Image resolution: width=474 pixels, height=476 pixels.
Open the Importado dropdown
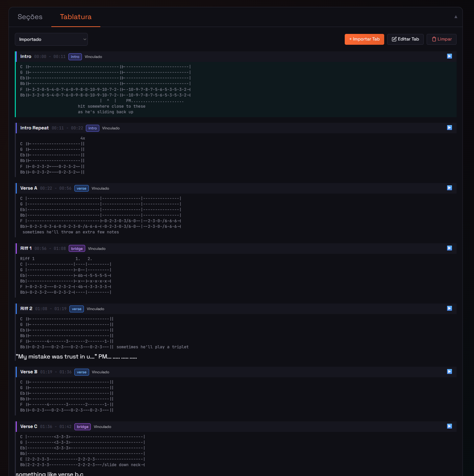pyautogui.click(x=51, y=39)
